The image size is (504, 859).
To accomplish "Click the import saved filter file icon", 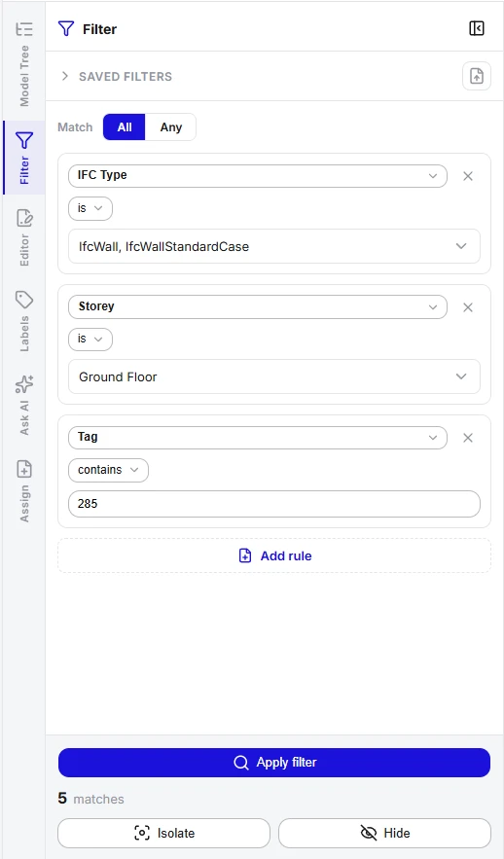I will [x=477, y=76].
